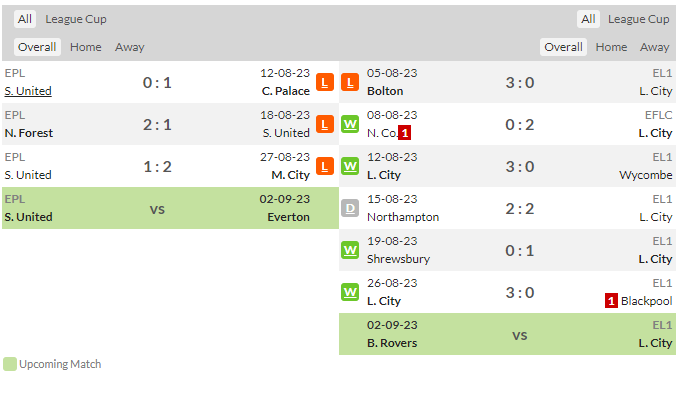Image resolution: width=679 pixels, height=398 pixels.
Task: Select the right panel League Cup filter
Action: [638, 19]
